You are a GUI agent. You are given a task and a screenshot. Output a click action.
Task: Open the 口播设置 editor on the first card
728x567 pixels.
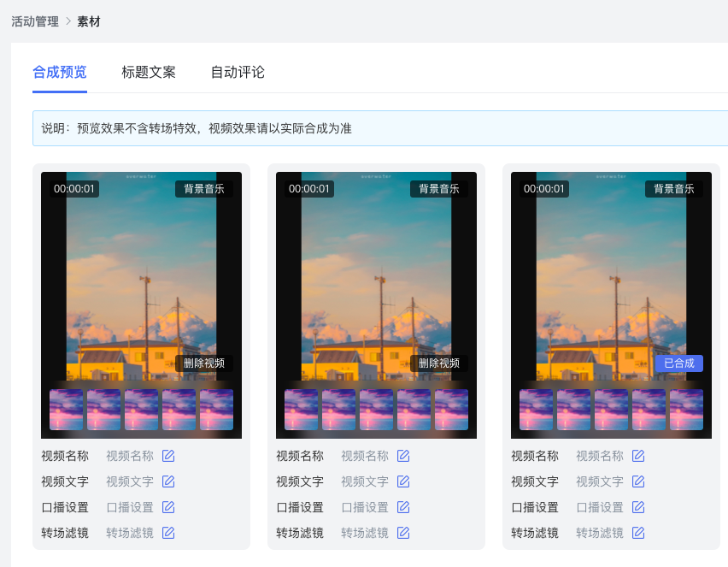tap(169, 507)
